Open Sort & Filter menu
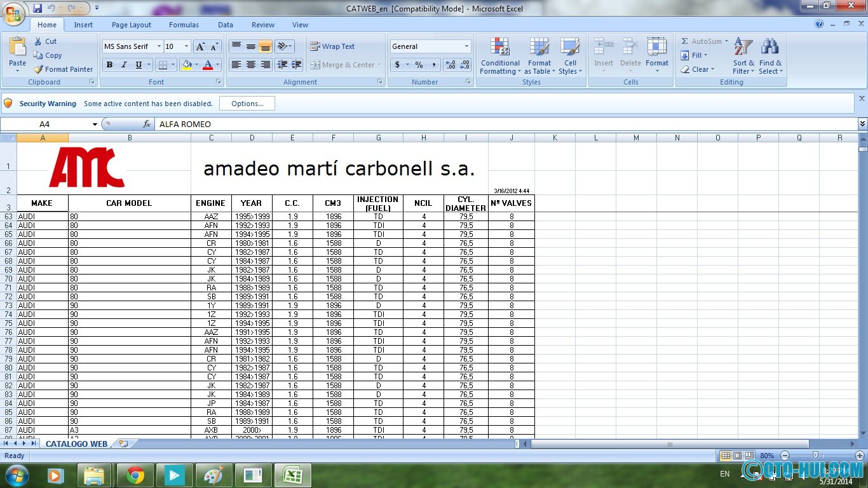Screen dimensions: 868x488 click(743, 56)
